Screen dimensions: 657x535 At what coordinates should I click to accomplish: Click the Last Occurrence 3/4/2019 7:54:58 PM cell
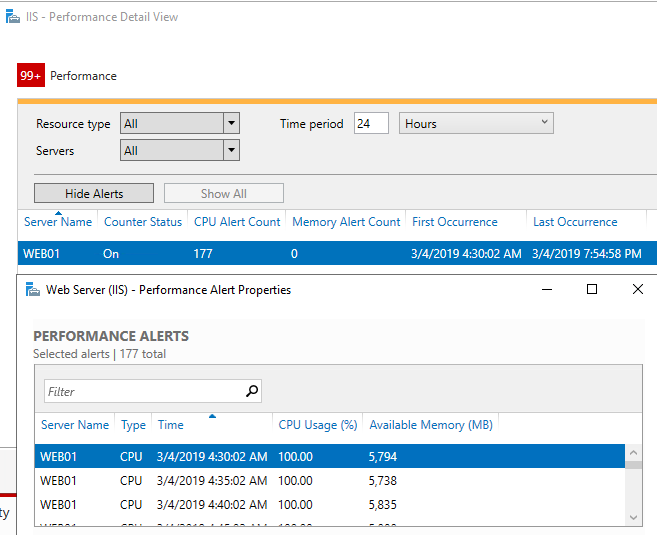587,253
